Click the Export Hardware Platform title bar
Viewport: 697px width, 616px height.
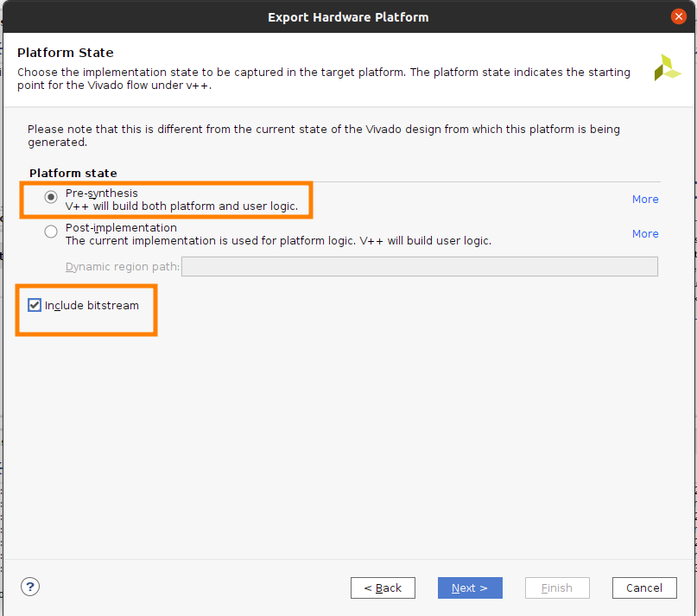click(348, 17)
